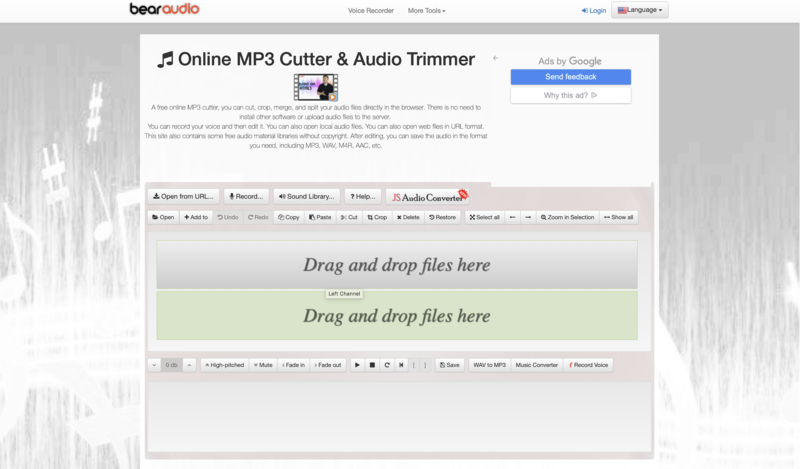The image size is (800, 469).
Task: Click Zoom in Selection
Action: [567, 217]
